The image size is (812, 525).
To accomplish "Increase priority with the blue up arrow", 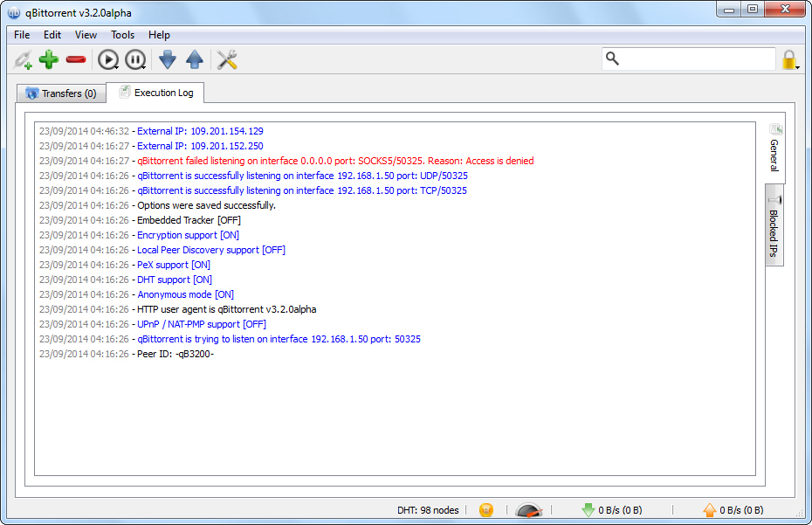I will click(x=195, y=59).
